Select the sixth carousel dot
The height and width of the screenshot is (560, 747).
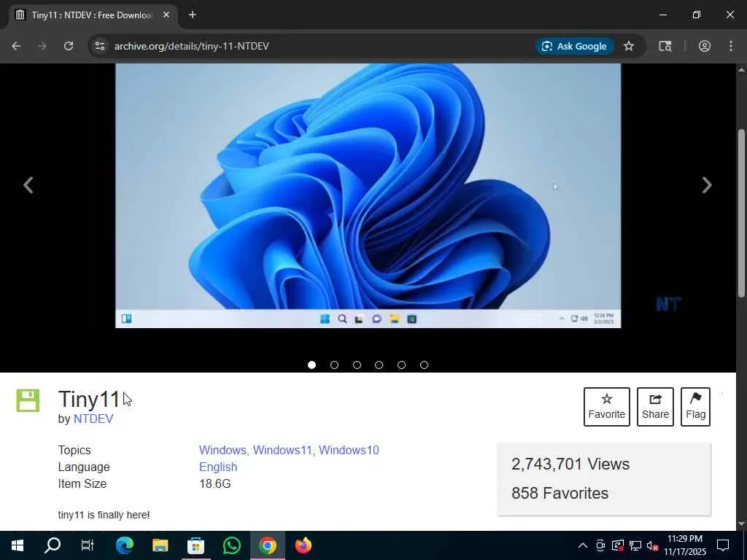coord(424,365)
